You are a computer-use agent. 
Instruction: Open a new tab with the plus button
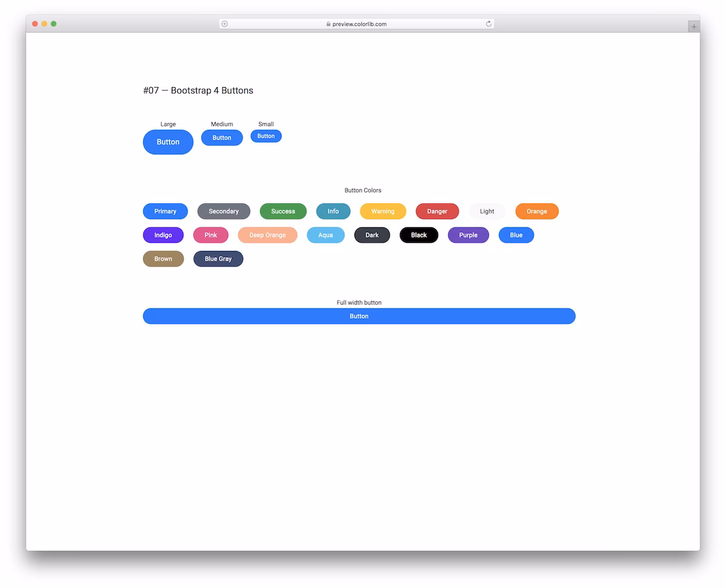coord(694,27)
